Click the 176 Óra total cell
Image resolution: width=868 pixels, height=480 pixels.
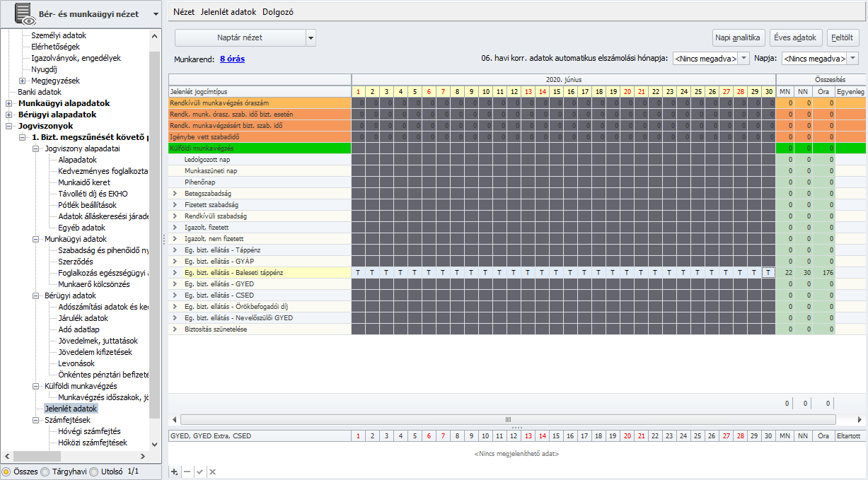[x=824, y=273]
